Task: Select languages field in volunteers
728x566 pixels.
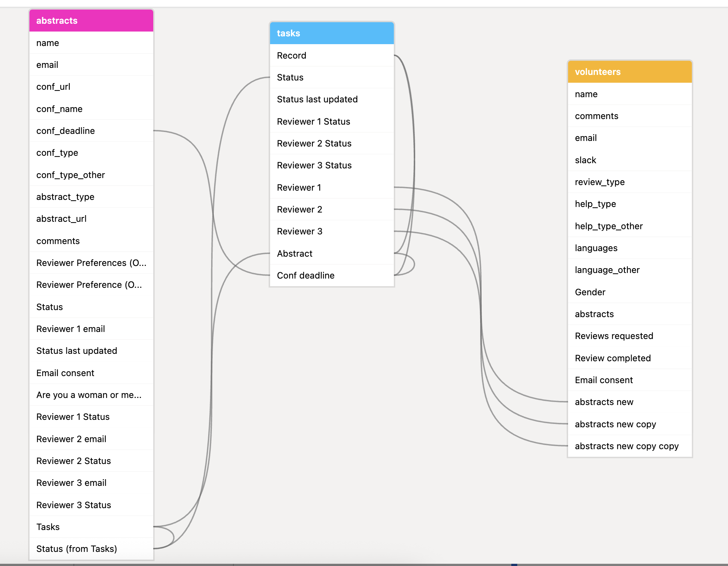Action: click(630, 248)
